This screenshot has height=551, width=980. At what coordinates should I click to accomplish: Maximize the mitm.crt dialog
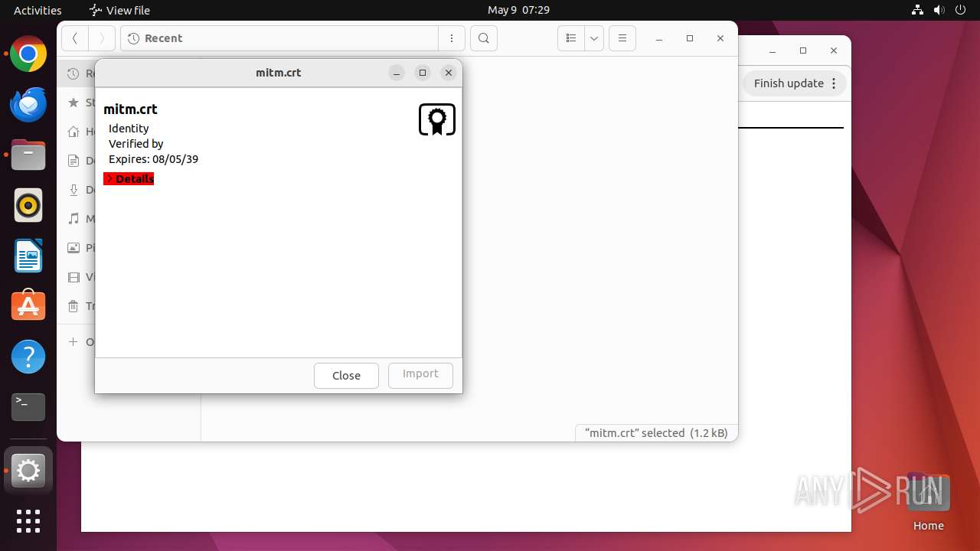pos(423,73)
